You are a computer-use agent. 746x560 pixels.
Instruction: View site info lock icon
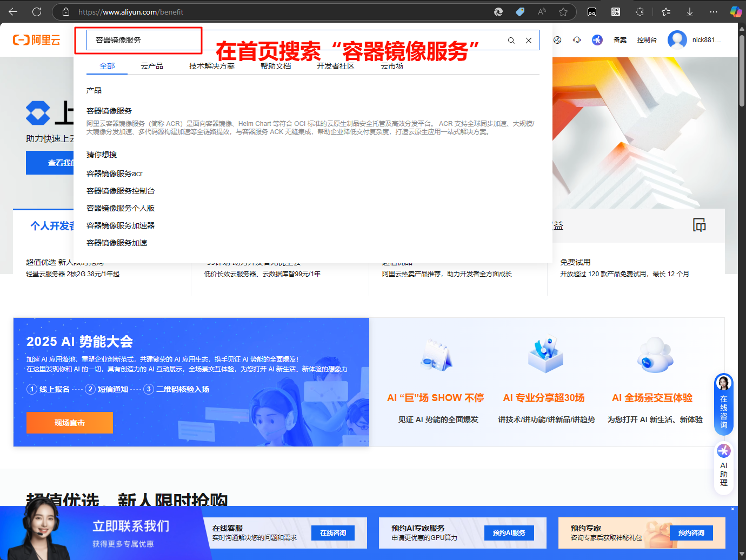tap(66, 12)
